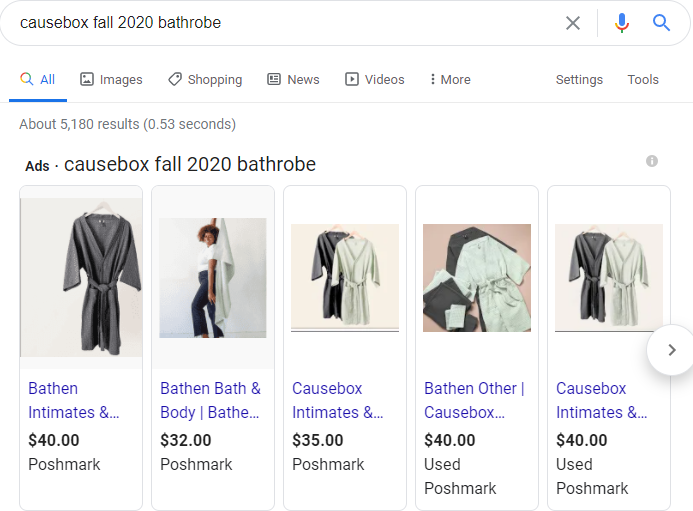The height and width of the screenshot is (511, 693).
Task: Click the blue magnifier search button
Action: [661, 23]
